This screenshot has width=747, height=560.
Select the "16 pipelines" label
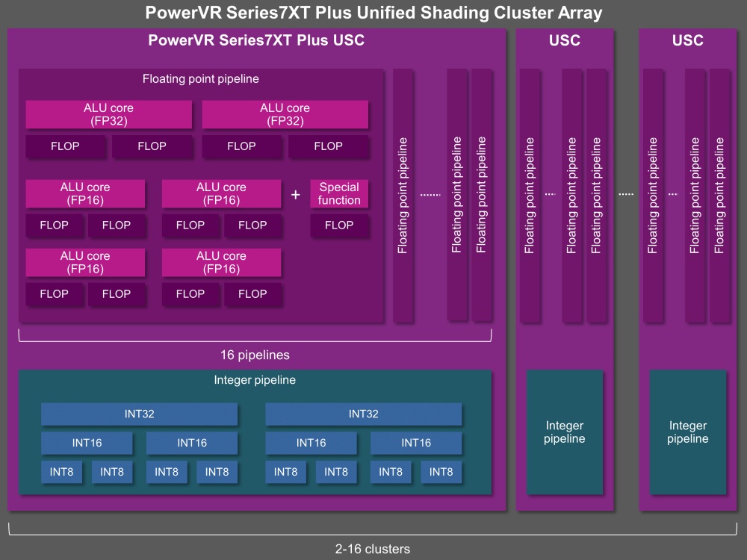(x=255, y=355)
